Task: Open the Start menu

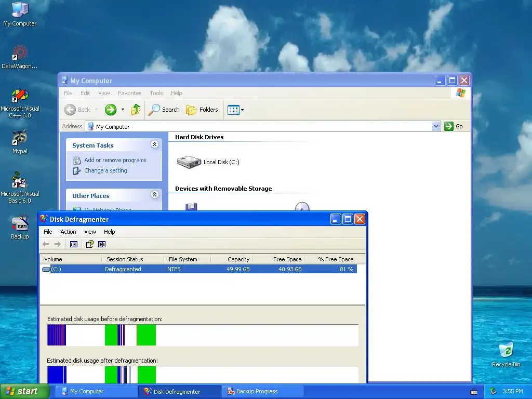Action: (24, 392)
